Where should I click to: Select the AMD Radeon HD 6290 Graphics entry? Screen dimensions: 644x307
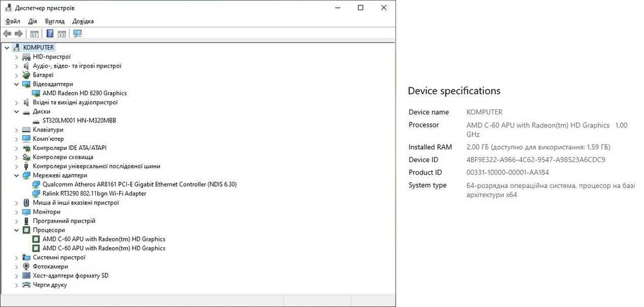coord(84,93)
